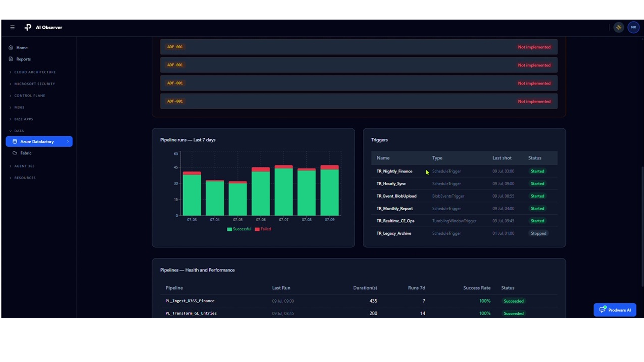This screenshot has height=362, width=644.
Task: Toggle the Successful legend series
Action: [239, 229]
